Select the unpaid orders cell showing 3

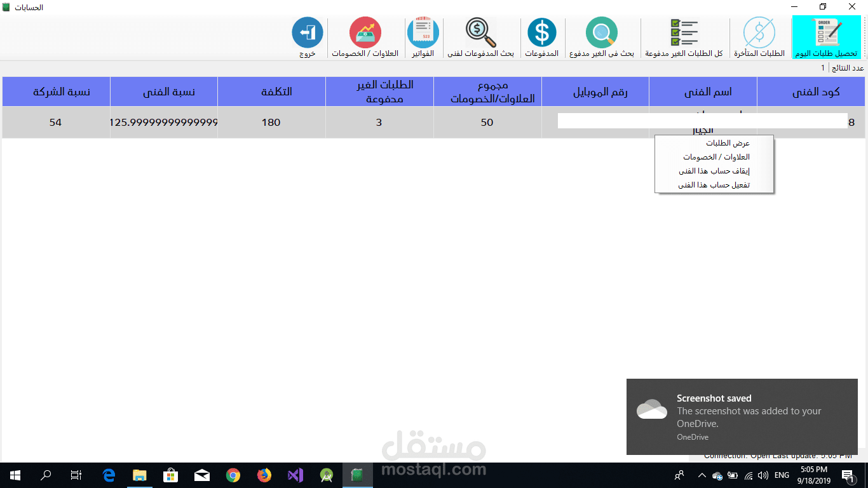[379, 122]
